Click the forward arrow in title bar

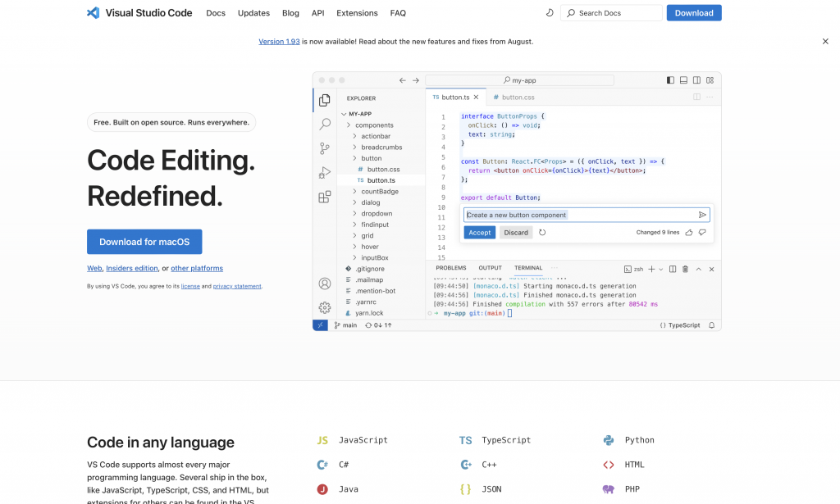click(416, 80)
